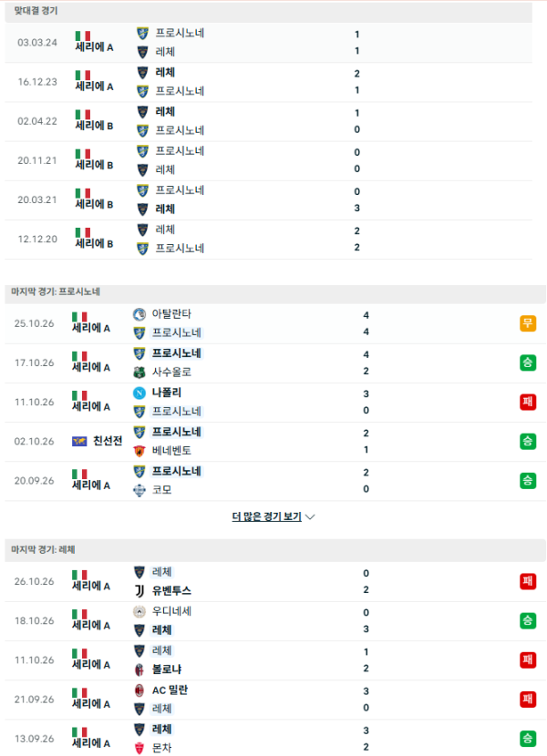Click the Benevento club crest icon
Screen dimensions: 547x756
[x=139, y=450]
